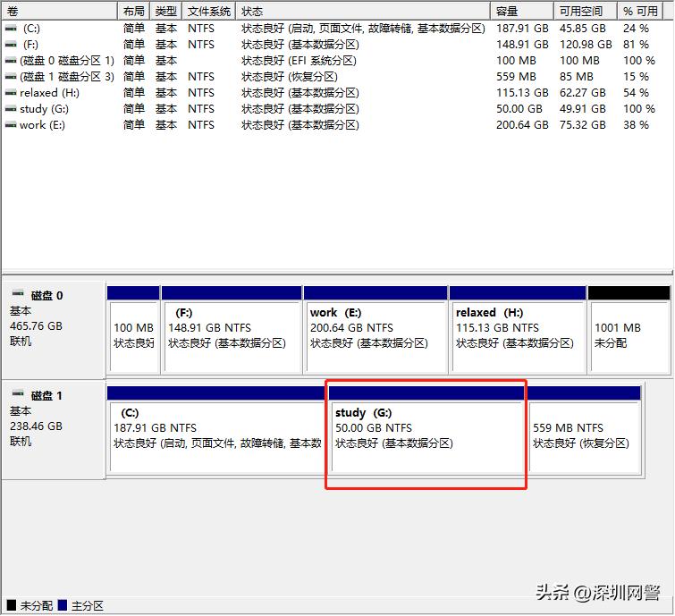Select the relaxed (H:) volume row icon
Viewport: 675px width, 616px height.
coord(11,93)
